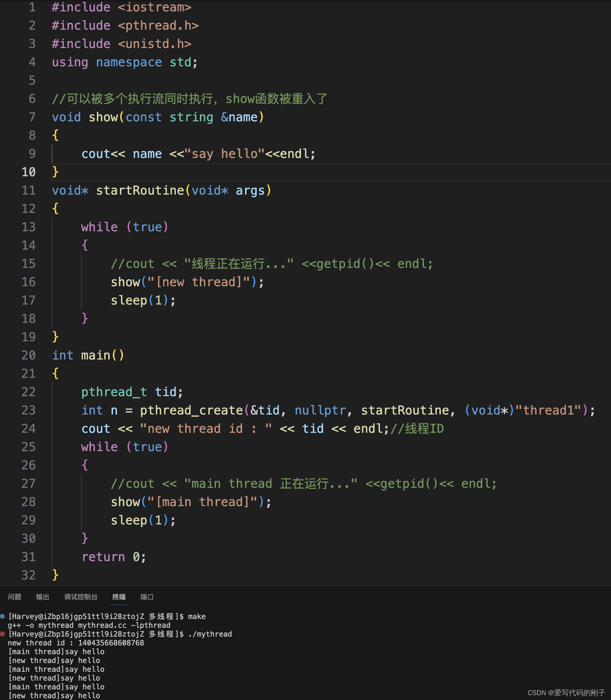Screen dimensions: 611x700
Task: Click the 'tid' variable on line 24
Action: [313, 428]
